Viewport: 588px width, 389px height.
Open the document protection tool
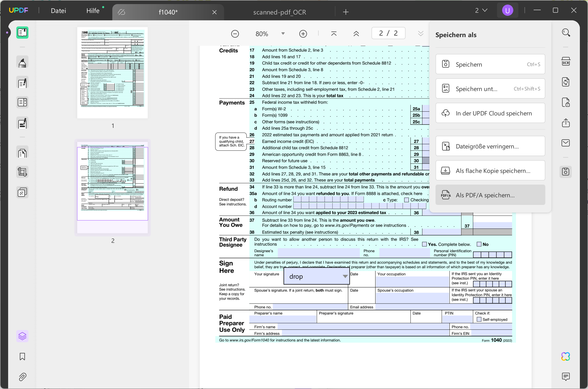click(566, 102)
